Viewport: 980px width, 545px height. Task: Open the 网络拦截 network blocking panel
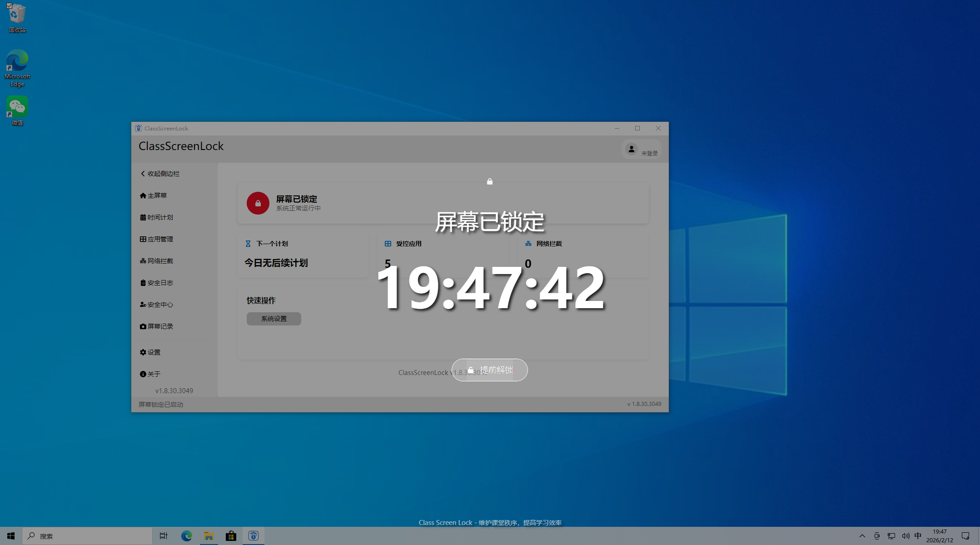coord(159,260)
